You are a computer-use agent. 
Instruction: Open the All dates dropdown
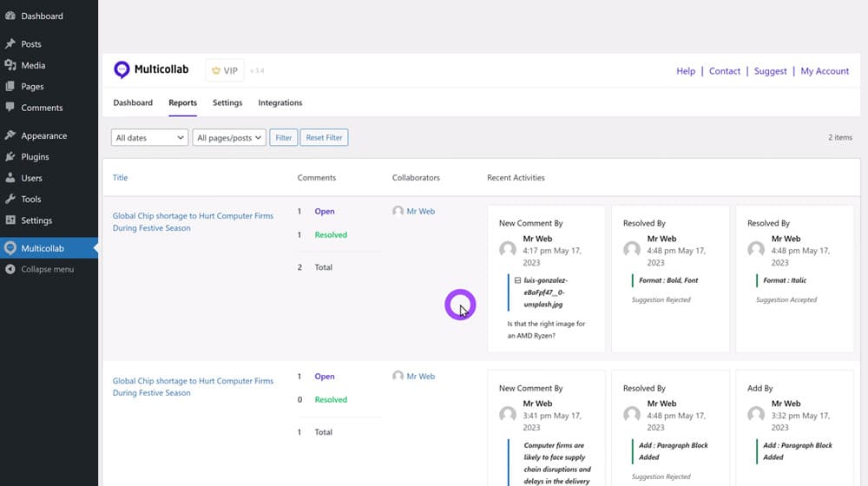(x=149, y=137)
